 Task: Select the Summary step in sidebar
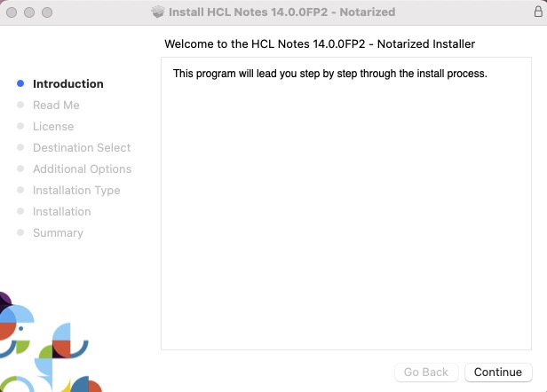point(58,233)
